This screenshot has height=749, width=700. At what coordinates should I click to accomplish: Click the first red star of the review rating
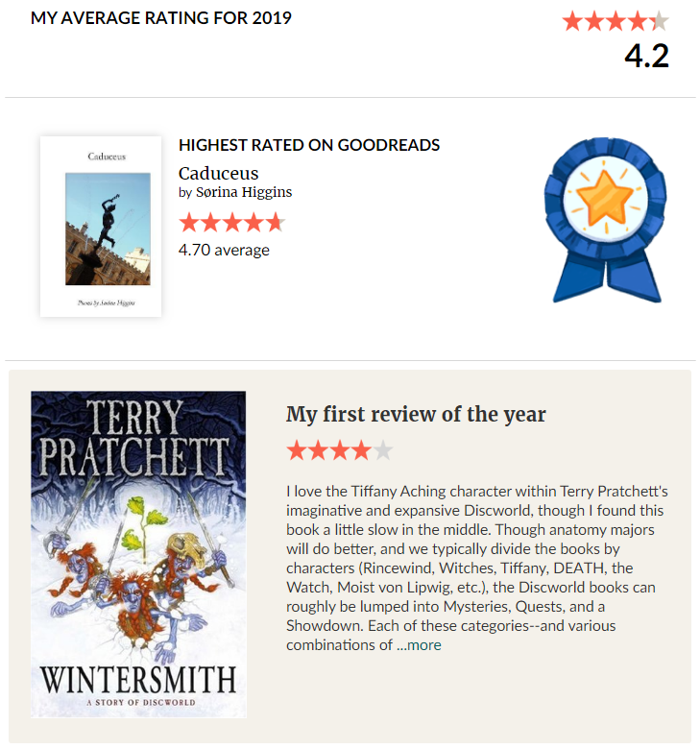click(x=297, y=449)
